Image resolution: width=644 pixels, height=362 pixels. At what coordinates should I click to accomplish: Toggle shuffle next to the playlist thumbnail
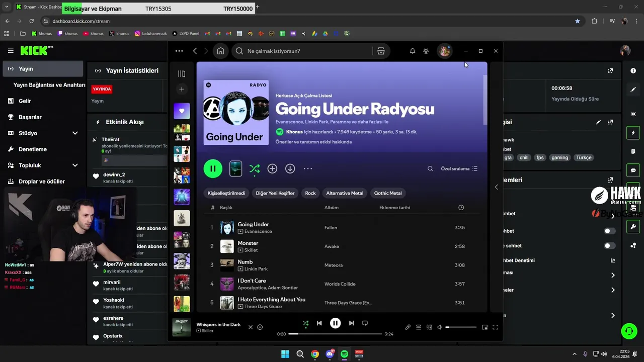tap(255, 169)
